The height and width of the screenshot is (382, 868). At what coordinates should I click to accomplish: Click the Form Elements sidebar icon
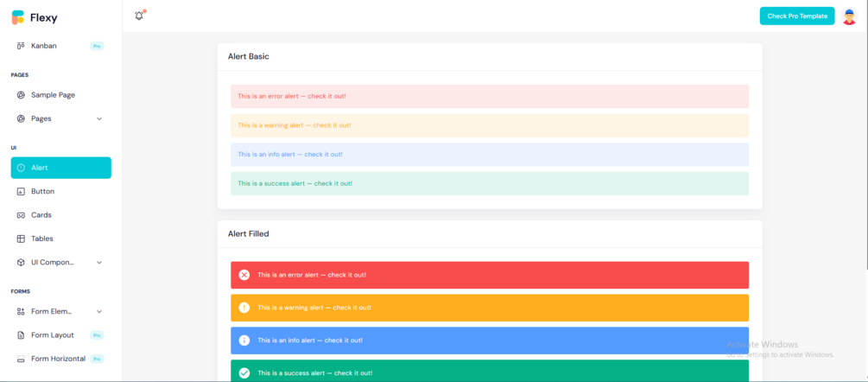pos(21,311)
